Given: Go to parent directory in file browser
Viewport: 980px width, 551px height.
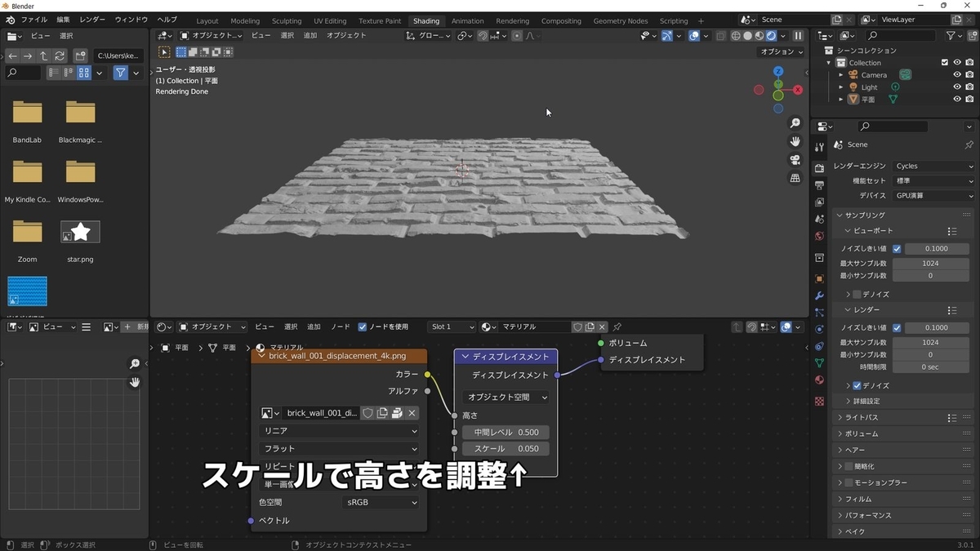Looking at the screenshot, I should [x=43, y=56].
